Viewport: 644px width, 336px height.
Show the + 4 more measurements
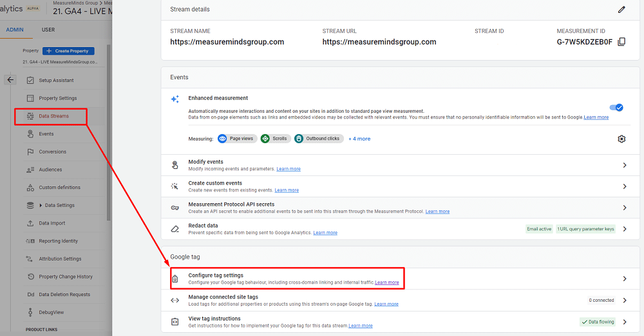pos(359,139)
